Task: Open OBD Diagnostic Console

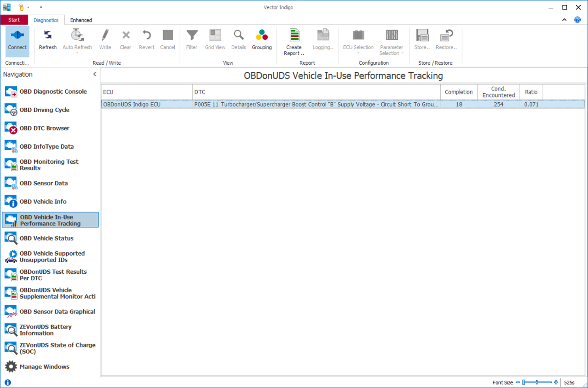Action: [51, 92]
